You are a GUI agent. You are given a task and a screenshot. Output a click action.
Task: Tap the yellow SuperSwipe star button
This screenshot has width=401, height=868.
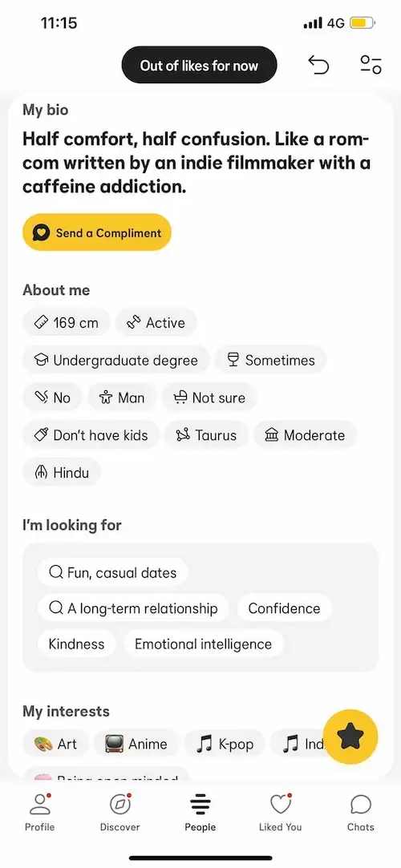pos(350,737)
